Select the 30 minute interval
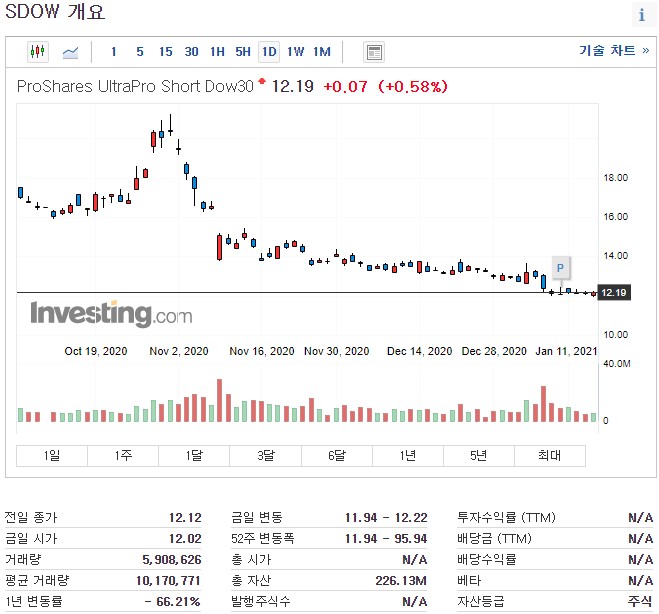 pos(191,52)
